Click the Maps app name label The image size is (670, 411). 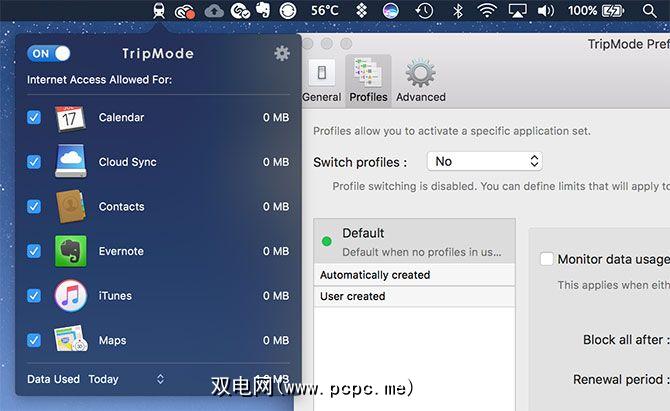tap(112, 340)
